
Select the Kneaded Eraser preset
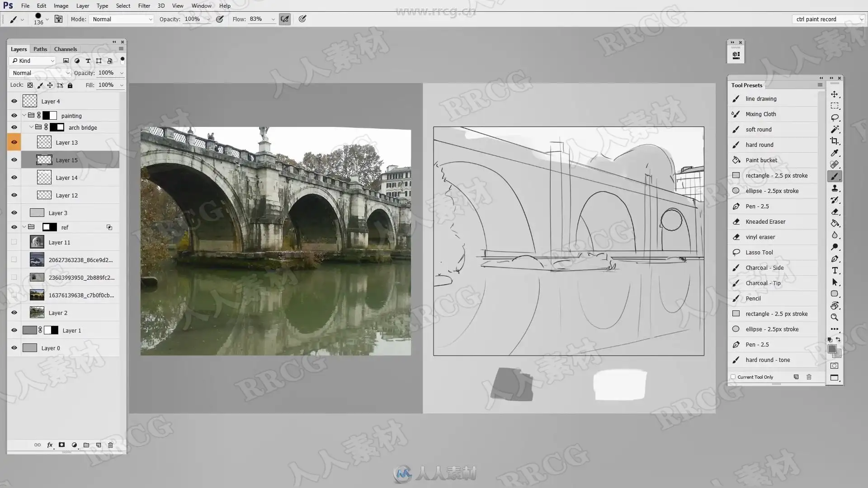[x=765, y=221]
